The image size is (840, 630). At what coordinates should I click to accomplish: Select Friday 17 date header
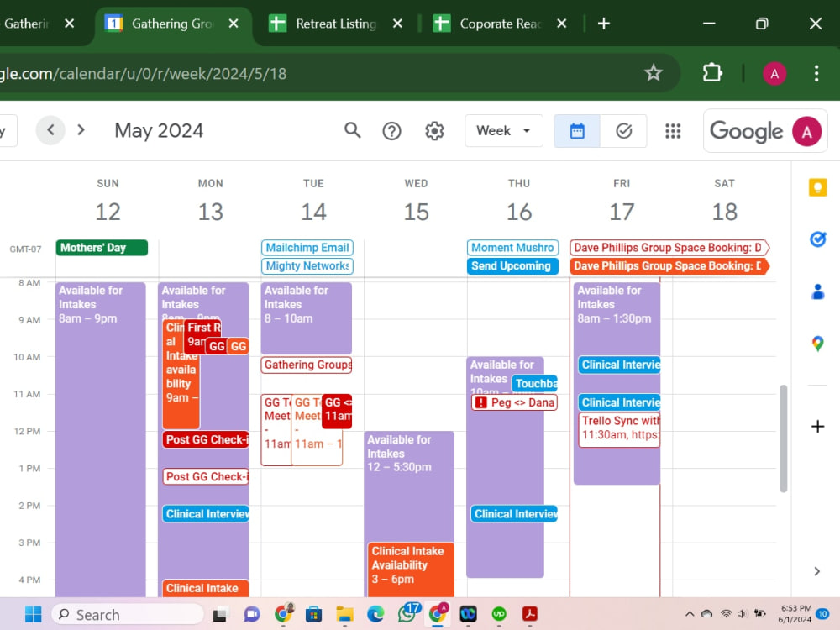[622, 212]
